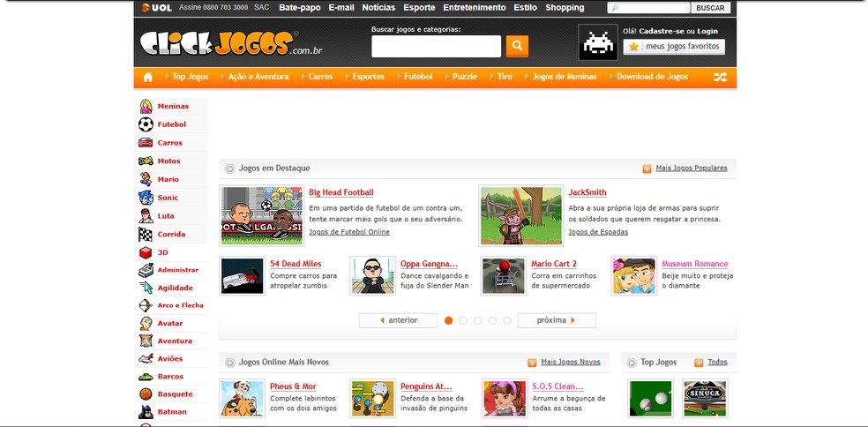868x427 pixels.
Task: Click the Login link
Action: click(x=707, y=31)
